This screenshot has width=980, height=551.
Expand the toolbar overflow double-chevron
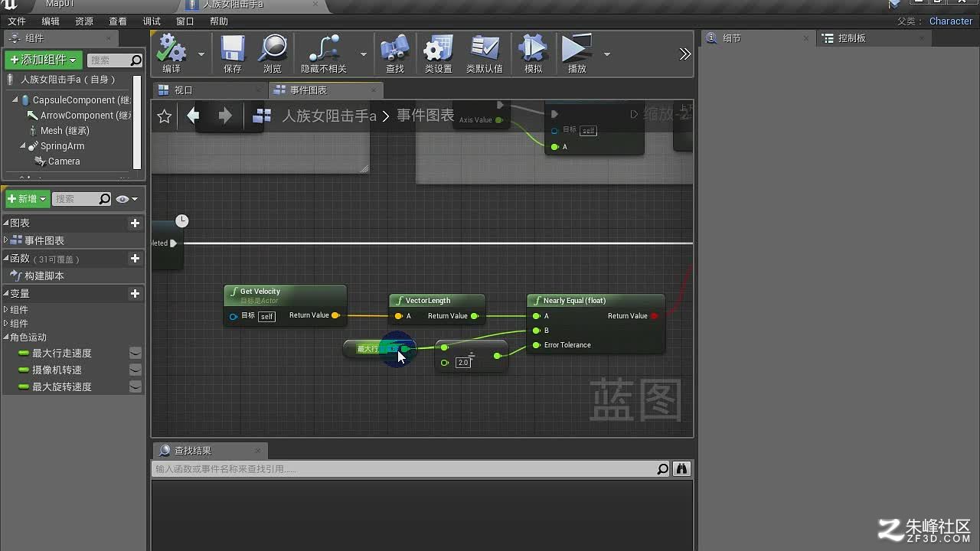[x=684, y=54]
